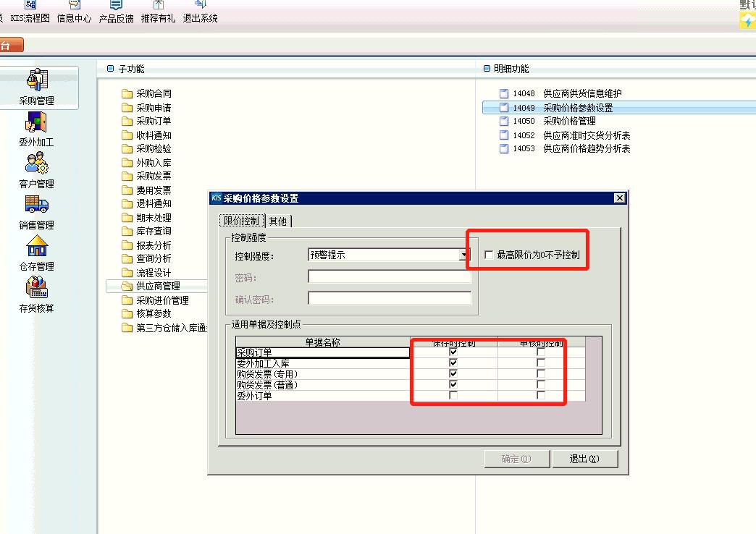Toggle 审核时控制 for 购货发票(专用)
Image resolution: width=756 pixels, height=534 pixels.
click(x=541, y=374)
